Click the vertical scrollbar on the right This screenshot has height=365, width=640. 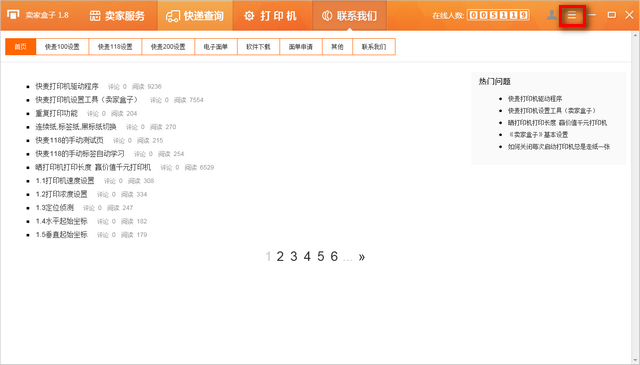[x=635, y=196]
